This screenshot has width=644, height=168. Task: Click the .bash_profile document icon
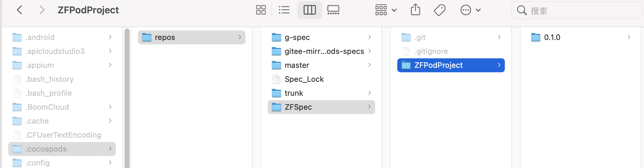coord(17,93)
